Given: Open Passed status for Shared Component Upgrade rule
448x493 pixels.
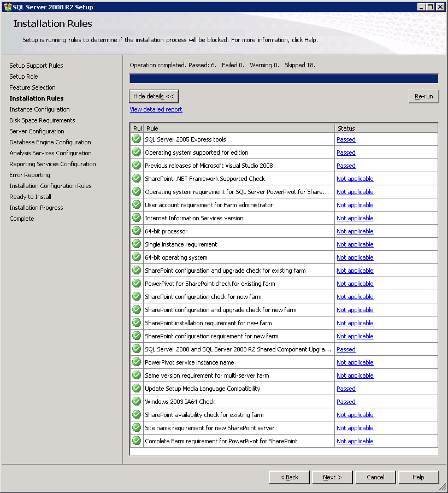Looking at the screenshot, I should 346,349.
